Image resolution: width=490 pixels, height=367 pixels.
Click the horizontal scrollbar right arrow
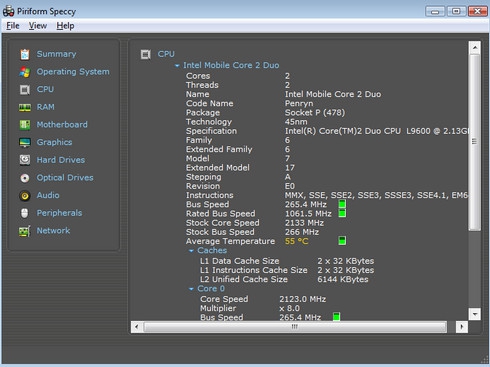point(462,327)
